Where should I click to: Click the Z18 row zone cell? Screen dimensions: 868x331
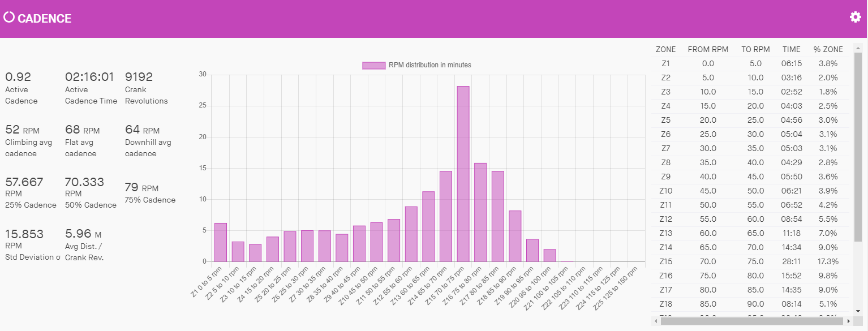[665, 304]
